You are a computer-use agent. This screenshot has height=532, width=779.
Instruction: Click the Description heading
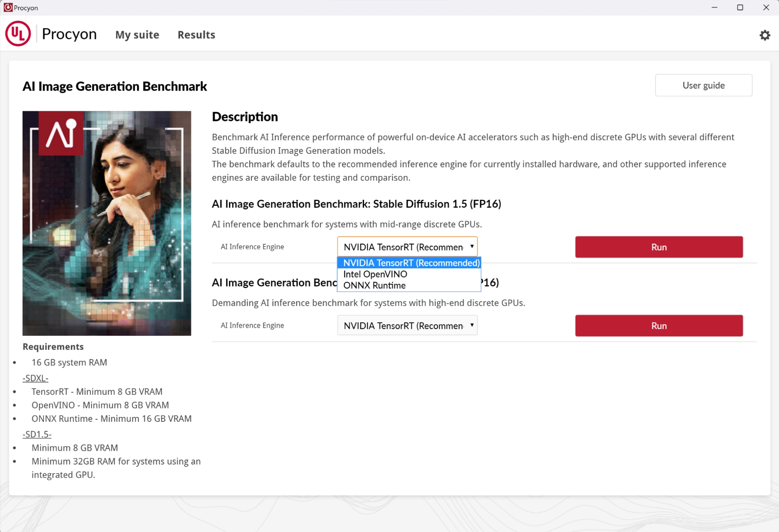pyautogui.click(x=245, y=117)
